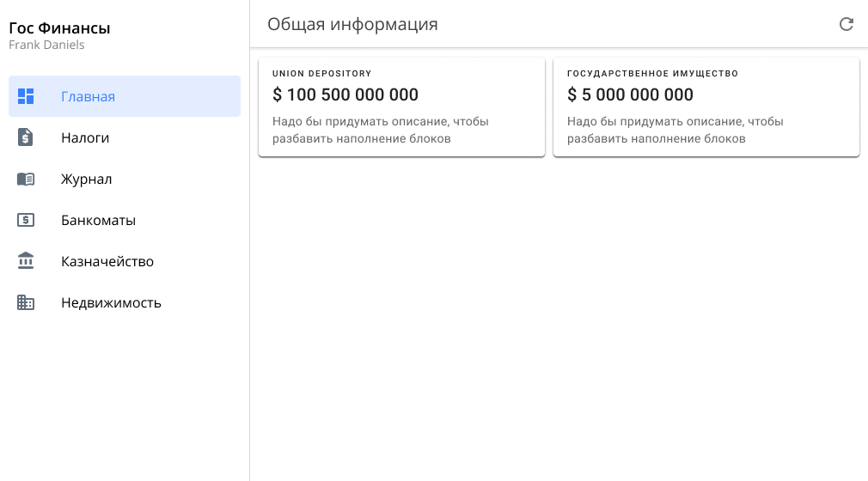Open the Банкоматы menu item
Screen dimensions: 868x481
click(x=99, y=220)
